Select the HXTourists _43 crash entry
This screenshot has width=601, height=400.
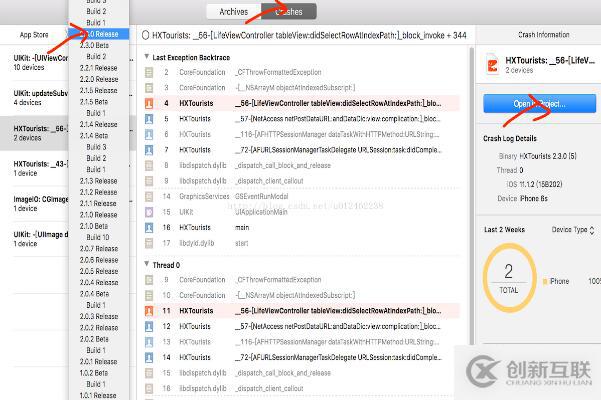point(34,168)
